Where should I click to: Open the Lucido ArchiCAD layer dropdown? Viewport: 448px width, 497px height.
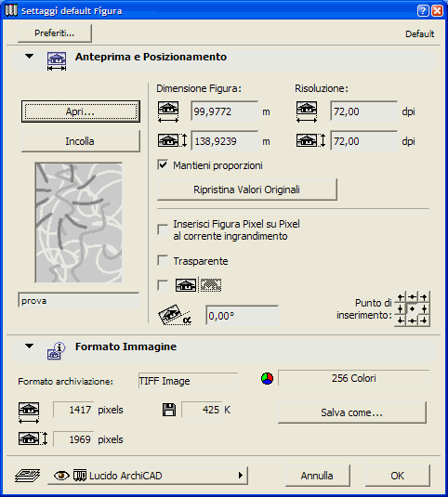[148, 476]
